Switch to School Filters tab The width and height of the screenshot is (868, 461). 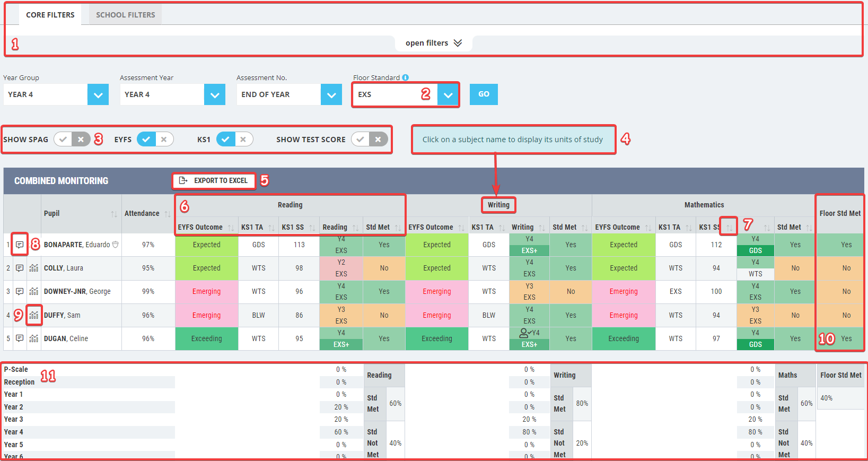[x=126, y=15]
